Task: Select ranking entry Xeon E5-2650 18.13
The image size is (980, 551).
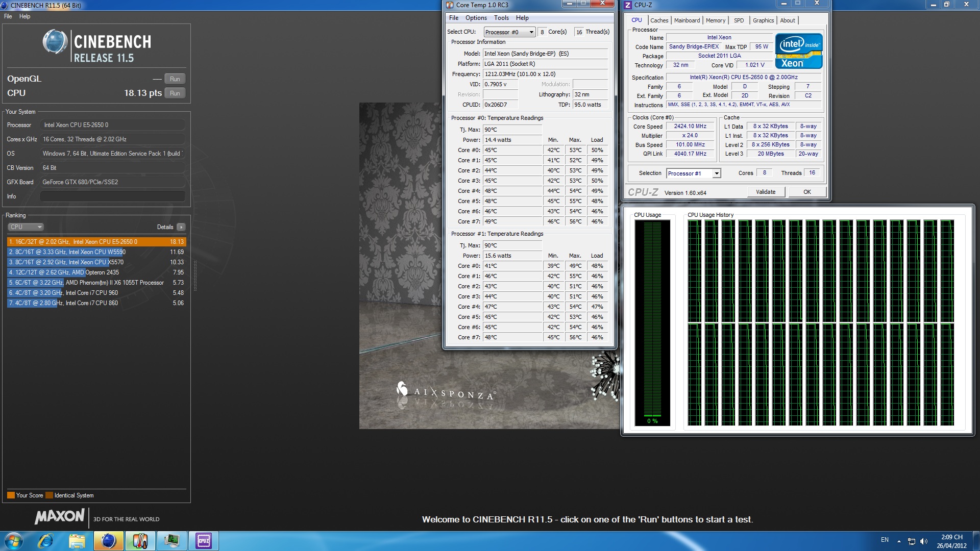Action: (x=96, y=242)
